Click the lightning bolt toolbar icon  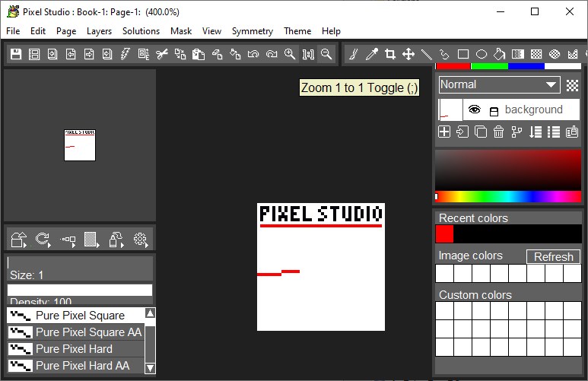126,55
